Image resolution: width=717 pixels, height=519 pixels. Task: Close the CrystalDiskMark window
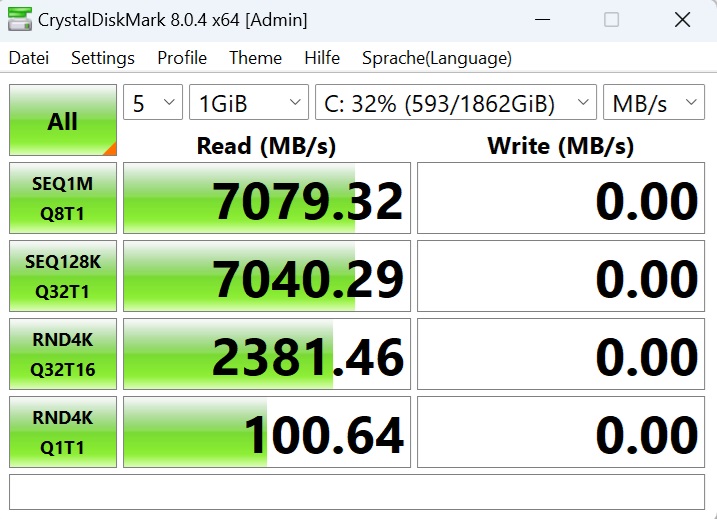pyautogui.click(x=682, y=20)
